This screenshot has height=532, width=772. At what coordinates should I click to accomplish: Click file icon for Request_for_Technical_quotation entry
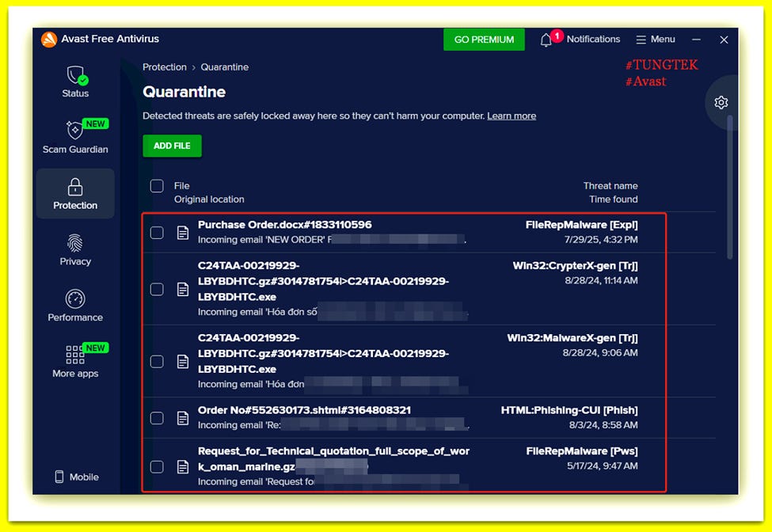point(183,466)
